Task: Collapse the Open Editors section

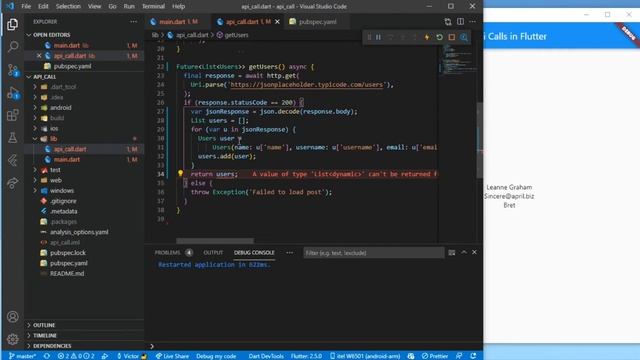Action: coord(51,35)
